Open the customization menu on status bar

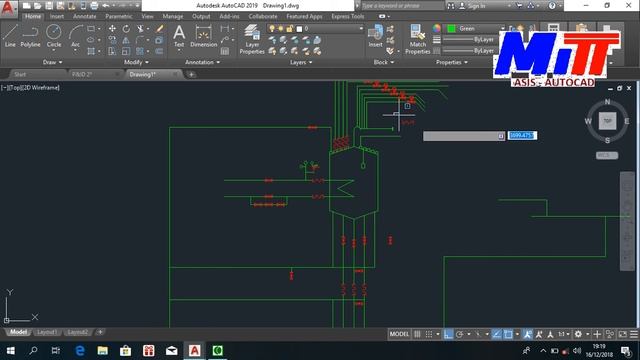(x=634, y=334)
